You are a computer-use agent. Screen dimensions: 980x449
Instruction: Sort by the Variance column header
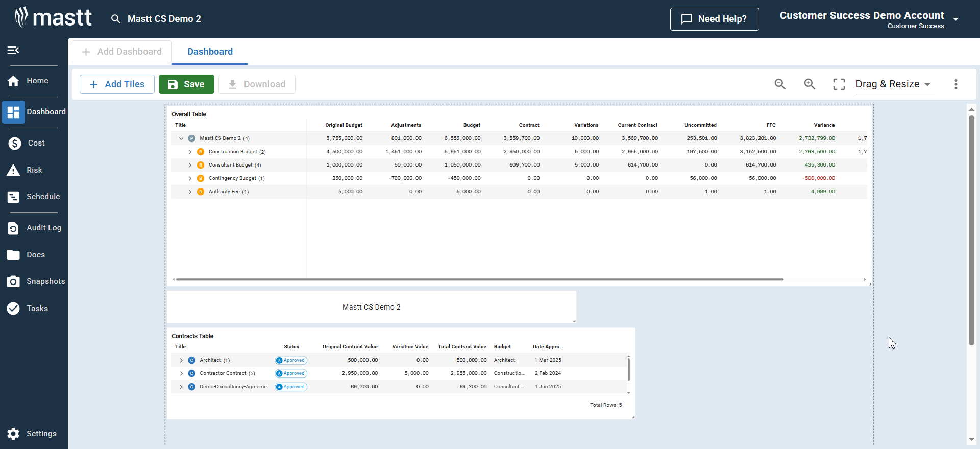(824, 125)
